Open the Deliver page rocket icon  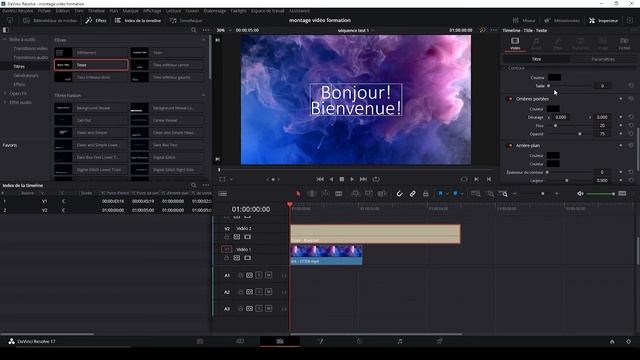440,341
